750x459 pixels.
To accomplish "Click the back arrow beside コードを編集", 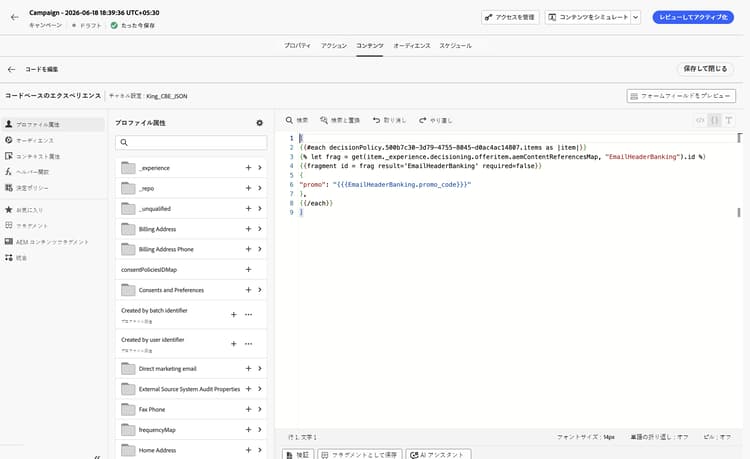I will 11,69.
